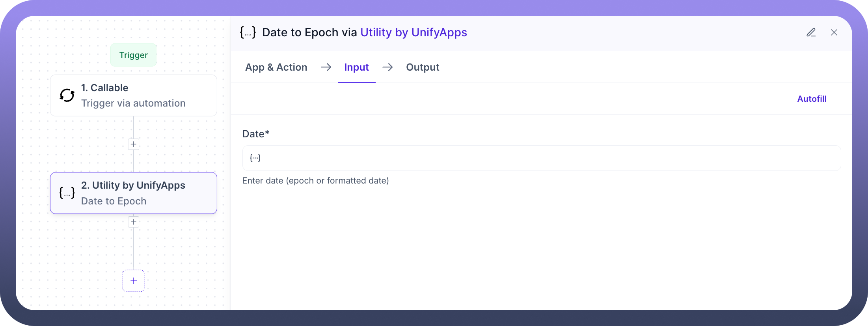Click the arrow between App & Action and Input
The height and width of the screenshot is (326, 868).
[x=326, y=67]
